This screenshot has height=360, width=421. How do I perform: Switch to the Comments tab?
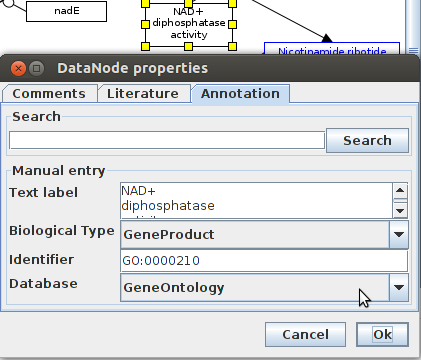(49, 93)
